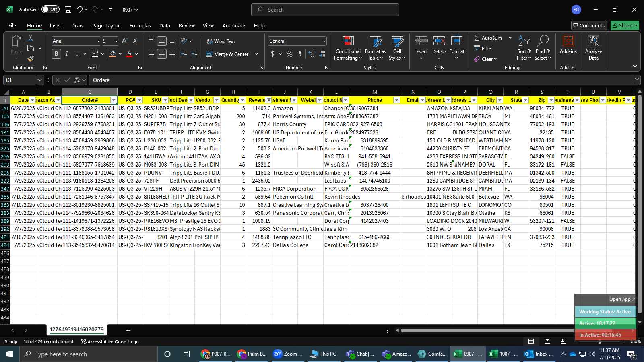Screen dimensions: 644x362
Task: Click Increase Indent icon
Action: click(194, 54)
